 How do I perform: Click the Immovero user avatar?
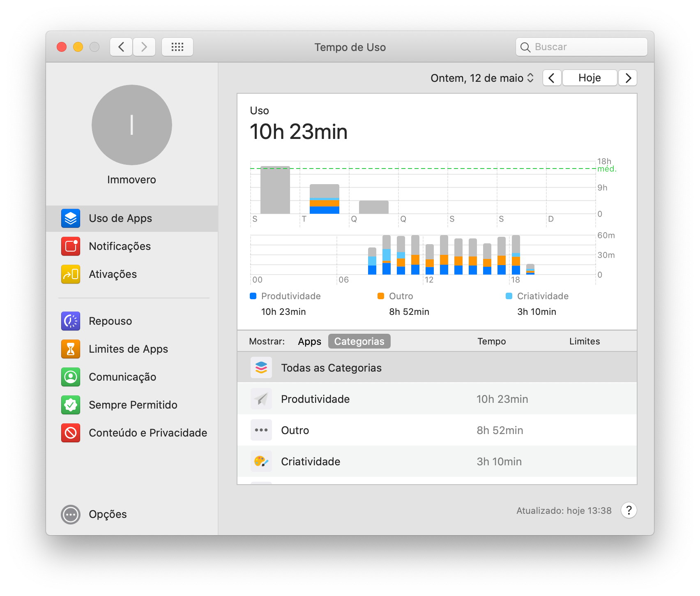coord(132,125)
